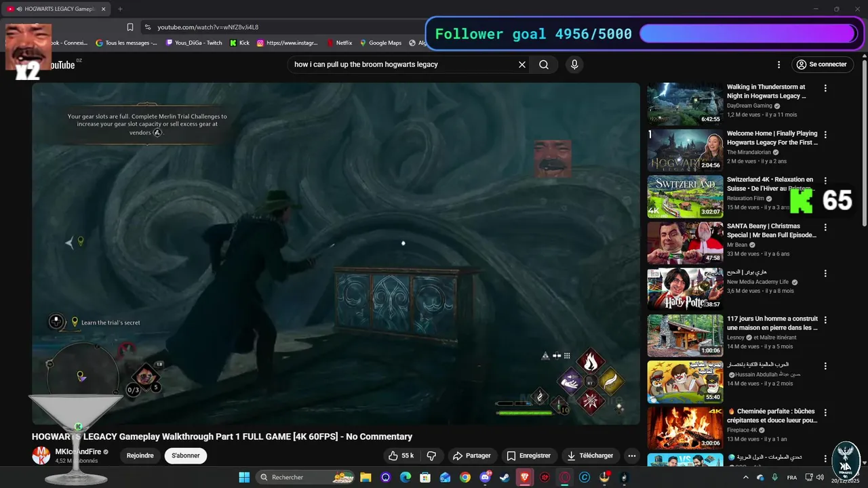Click The Mirandalorian channel name

click(x=749, y=152)
